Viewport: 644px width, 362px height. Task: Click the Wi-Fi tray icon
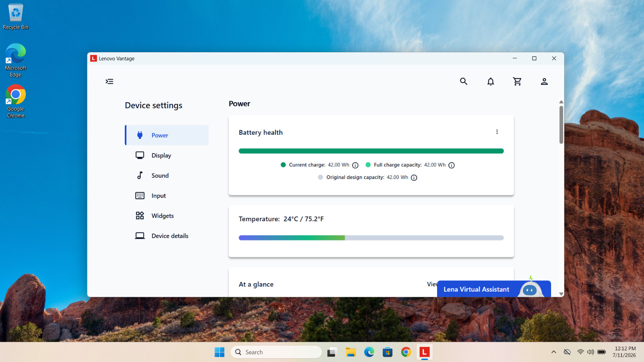pos(580,352)
